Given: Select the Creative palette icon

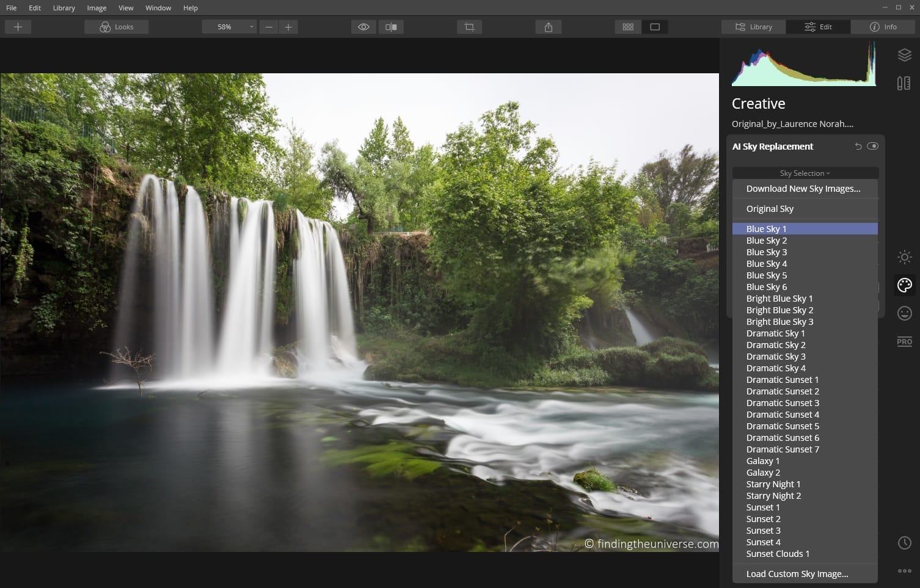Looking at the screenshot, I should (x=904, y=285).
